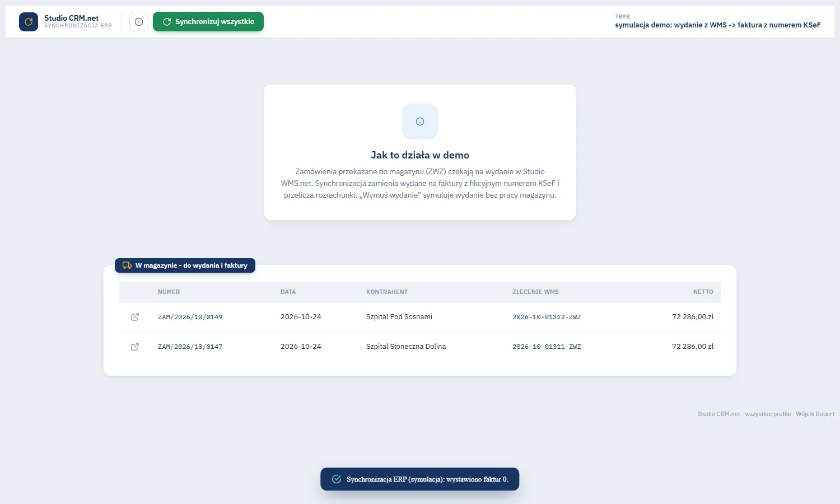Viewport: 840px width, 504px height.
Task: Click footer text with Wójcik Robert
Action: coord(766,414)
